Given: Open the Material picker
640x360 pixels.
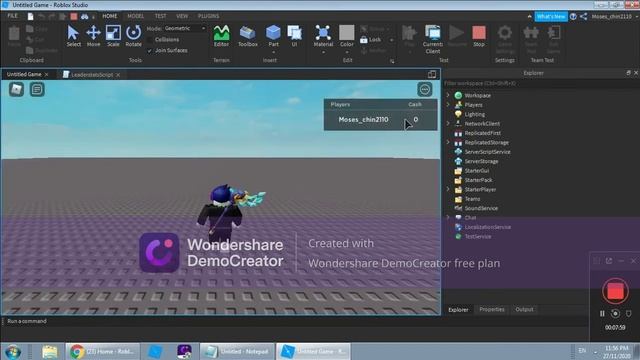Looking at the screenshot, I should [x=323, y=35].
